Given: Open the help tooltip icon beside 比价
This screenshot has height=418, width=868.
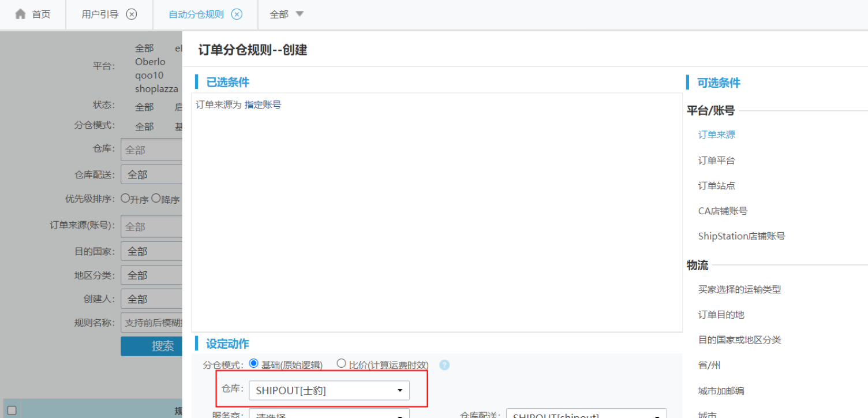Looking at the screenshot, I should 444,365.
